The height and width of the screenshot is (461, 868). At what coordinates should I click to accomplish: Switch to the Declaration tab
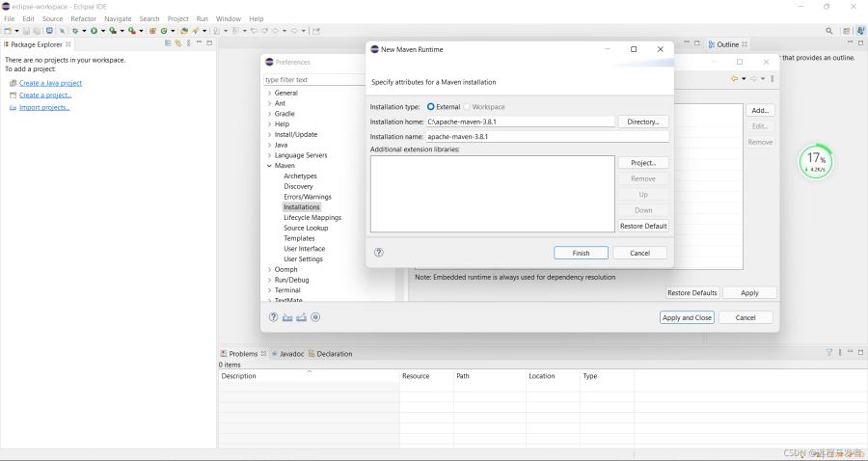(331, 354)
